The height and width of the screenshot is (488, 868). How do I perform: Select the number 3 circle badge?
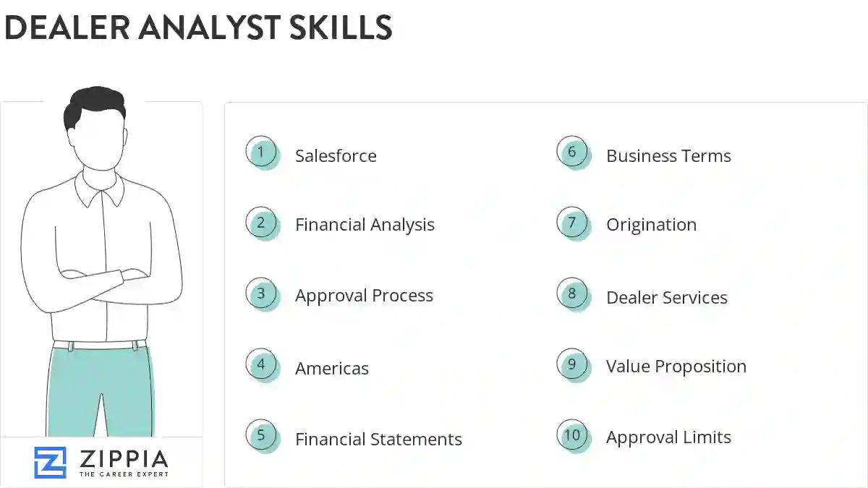pos(261,294)
